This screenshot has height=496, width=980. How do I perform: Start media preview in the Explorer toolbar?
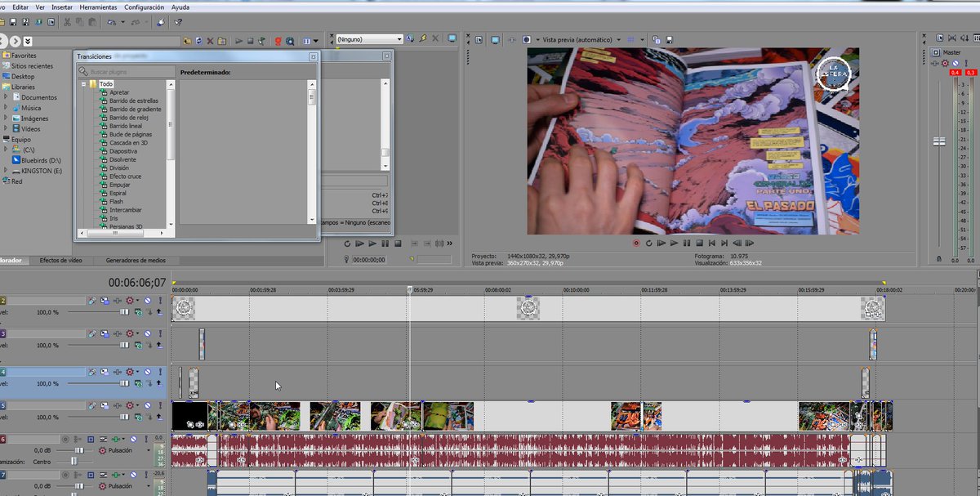click(239, 41)
